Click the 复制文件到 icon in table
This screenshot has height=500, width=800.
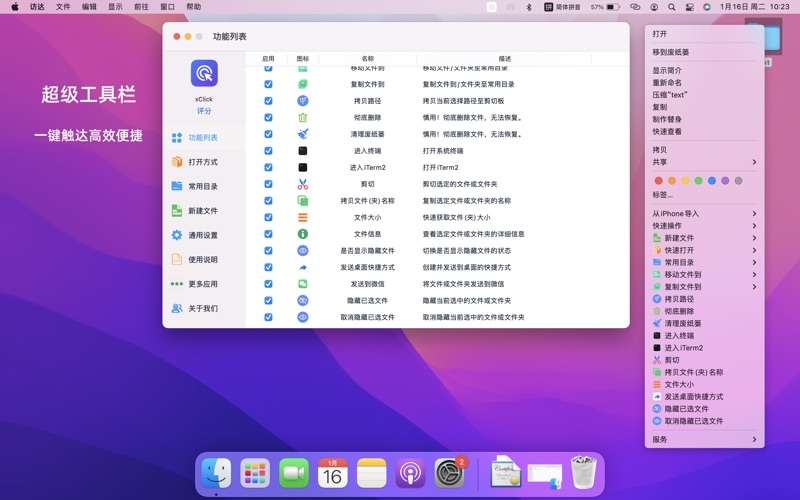[303, 84]
